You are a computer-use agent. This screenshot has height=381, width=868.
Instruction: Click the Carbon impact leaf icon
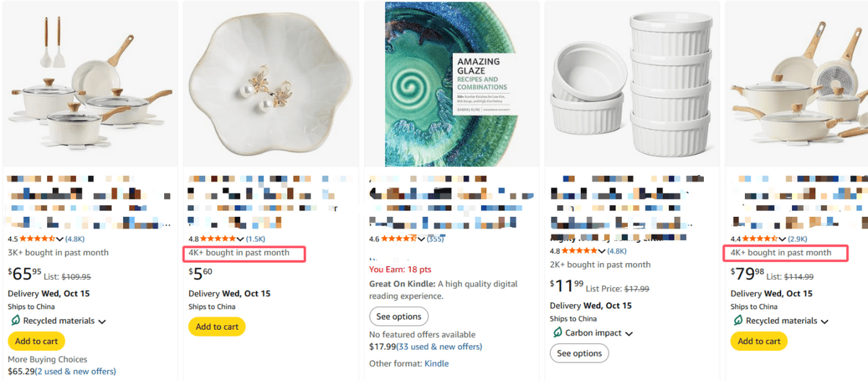pos(558,333)
